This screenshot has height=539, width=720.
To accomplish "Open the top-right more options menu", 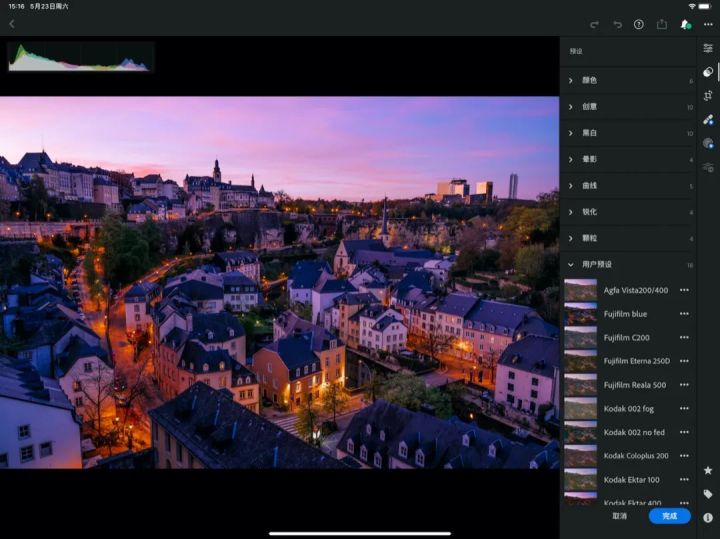I will click(708, 24).
